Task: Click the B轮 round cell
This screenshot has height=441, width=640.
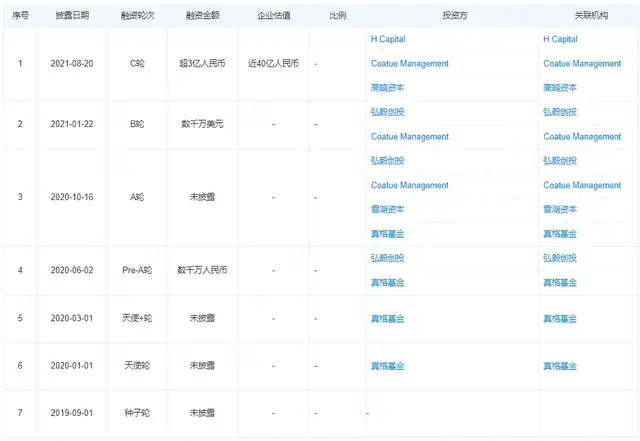Action: tap(137, 124)
